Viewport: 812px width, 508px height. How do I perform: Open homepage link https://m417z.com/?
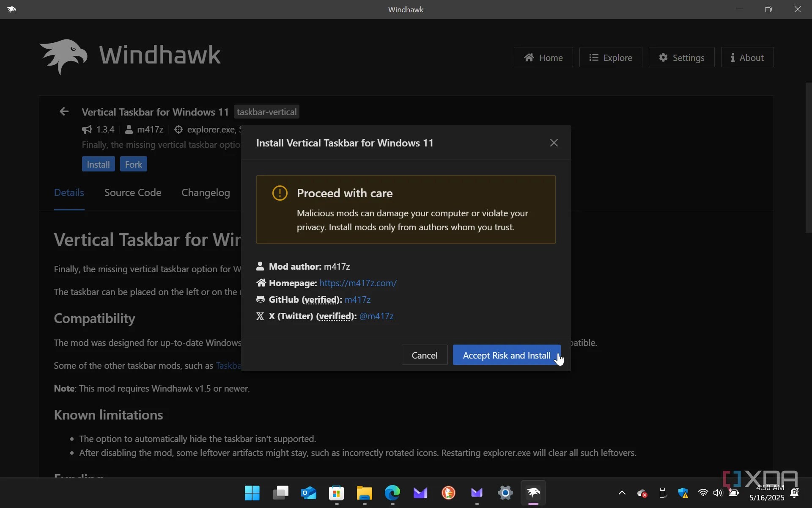click(358, 283)
